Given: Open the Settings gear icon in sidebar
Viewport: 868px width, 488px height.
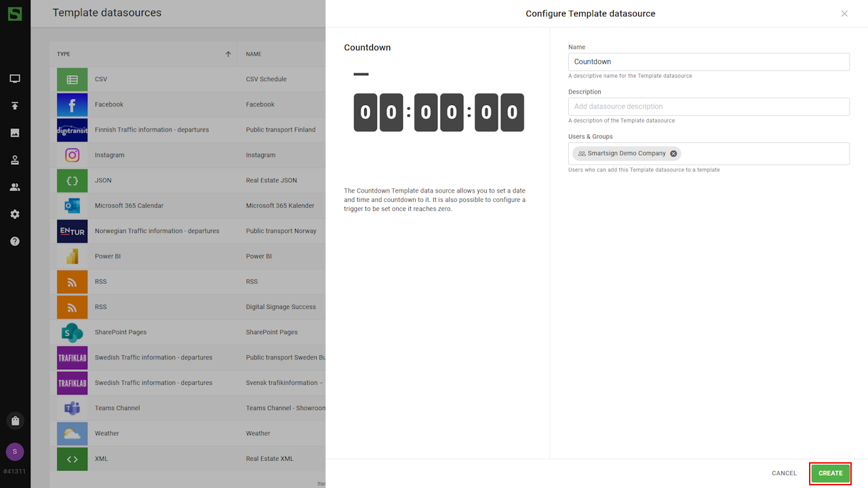Looking at the screenshot, I should (x=15, y=214).
